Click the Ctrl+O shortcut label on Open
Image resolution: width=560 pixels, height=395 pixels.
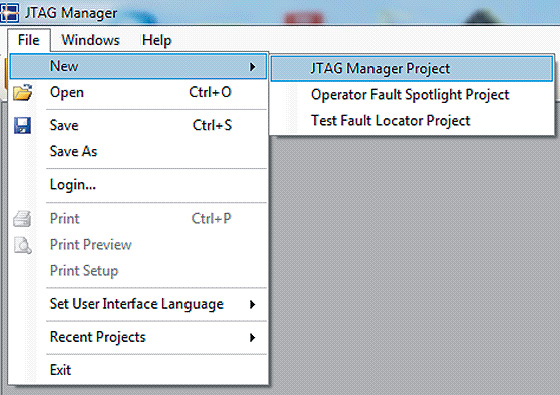(210, 92)
